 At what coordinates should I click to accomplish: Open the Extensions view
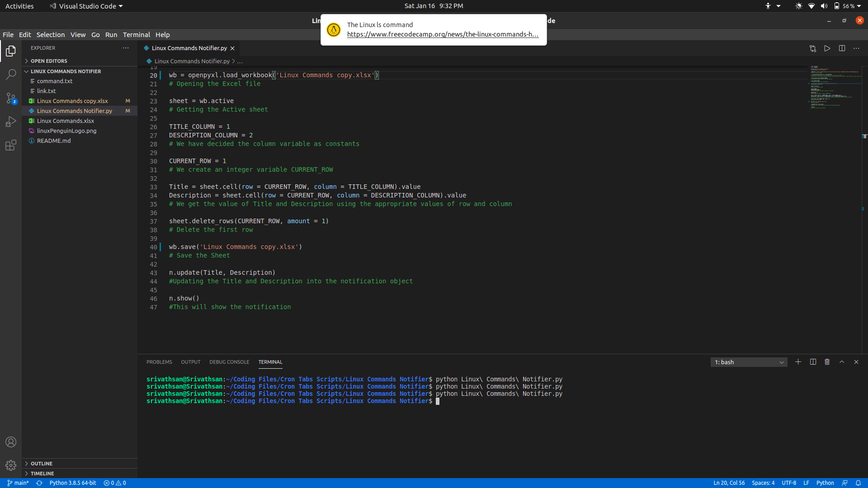point(11,145)
